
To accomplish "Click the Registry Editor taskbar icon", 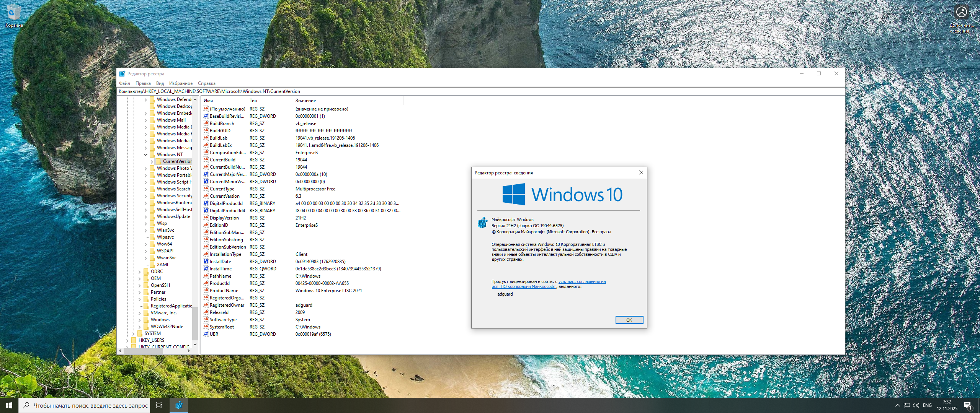I will pos(179,405).
